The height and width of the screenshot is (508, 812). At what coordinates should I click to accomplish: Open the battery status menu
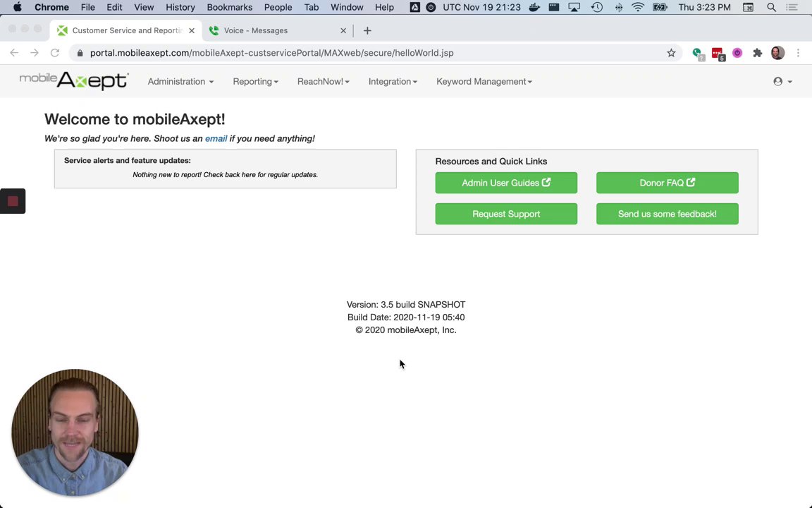tap(660, 7)
